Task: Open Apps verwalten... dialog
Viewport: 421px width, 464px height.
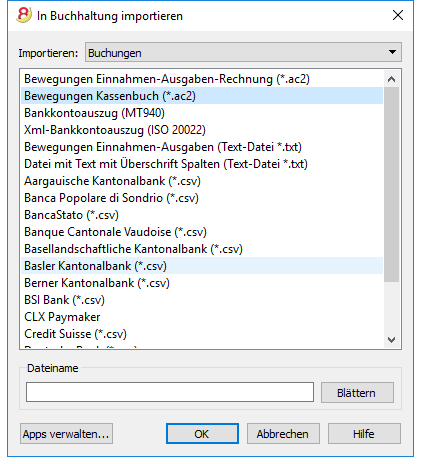Action: [66, 434]
